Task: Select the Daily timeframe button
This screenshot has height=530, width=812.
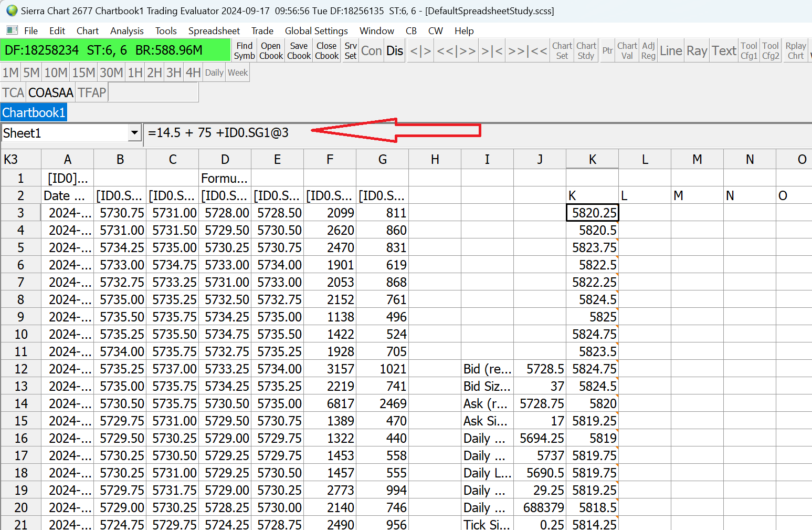Action: (x=214, y=72)
